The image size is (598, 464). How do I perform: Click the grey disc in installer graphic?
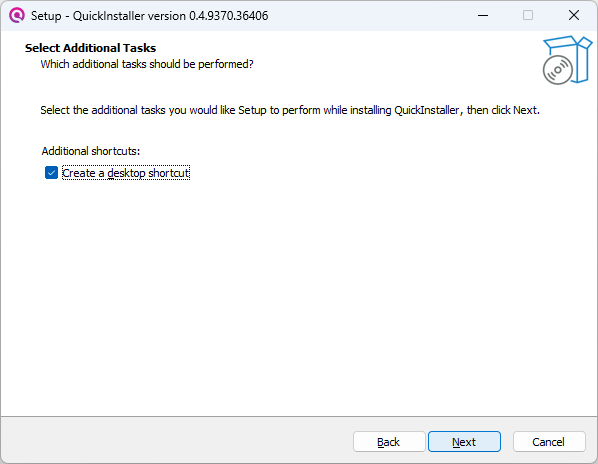[x=558, y=70]
